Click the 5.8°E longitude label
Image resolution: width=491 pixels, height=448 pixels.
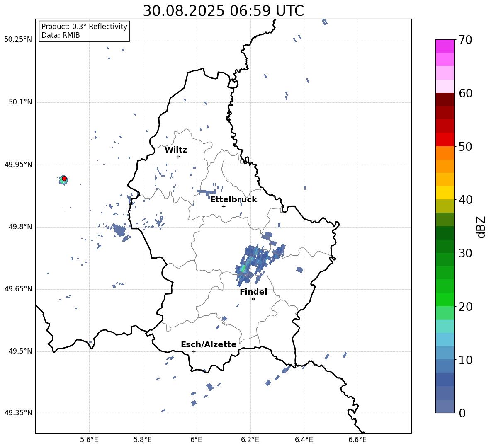(x=143, y=440)
